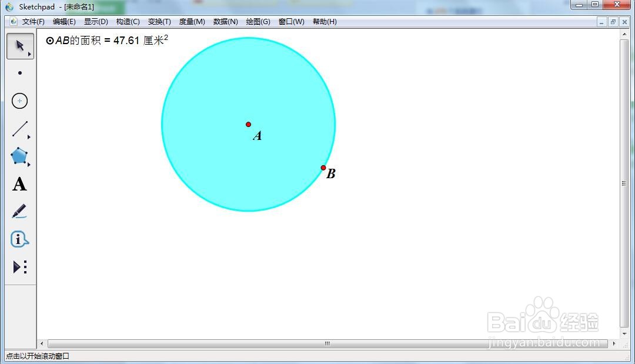The image size is (635, 364).
Task: Expand the Polygon tool variants triangle
Action: coord(29,165)
